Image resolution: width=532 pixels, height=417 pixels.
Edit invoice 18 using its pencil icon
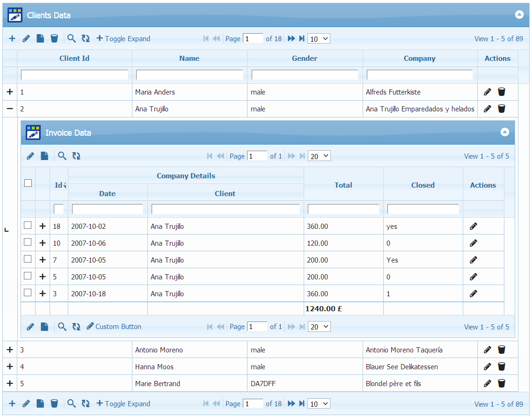coord(474,226)
